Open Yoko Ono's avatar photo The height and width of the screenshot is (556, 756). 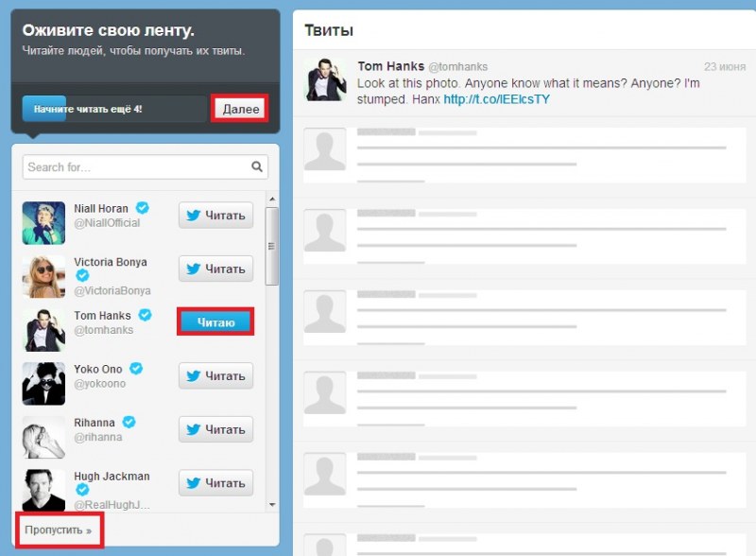pos(43,384)
